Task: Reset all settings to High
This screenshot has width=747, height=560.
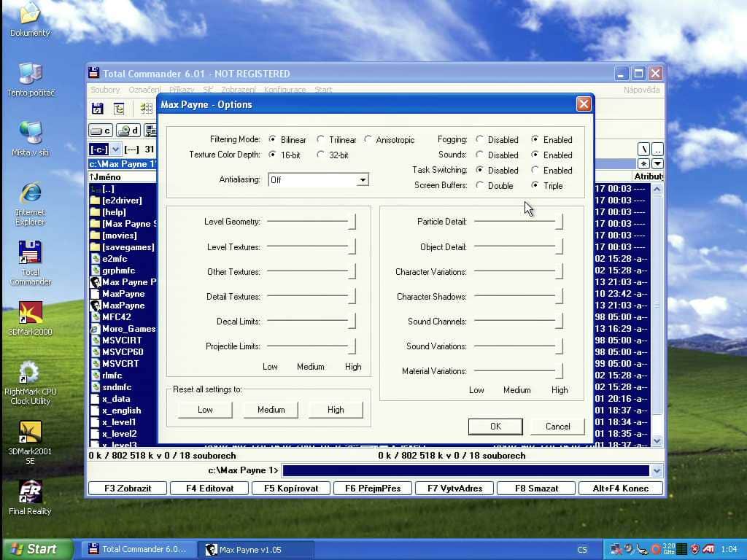Action: [336, 410]
